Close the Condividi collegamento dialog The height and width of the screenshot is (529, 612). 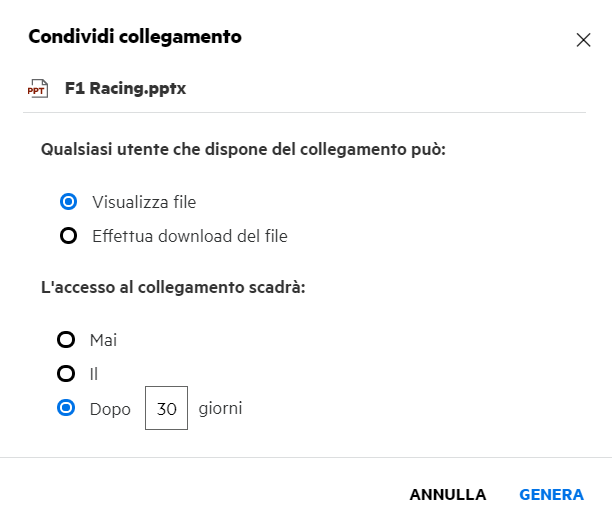pyautogui.click(x=583, y=41)
